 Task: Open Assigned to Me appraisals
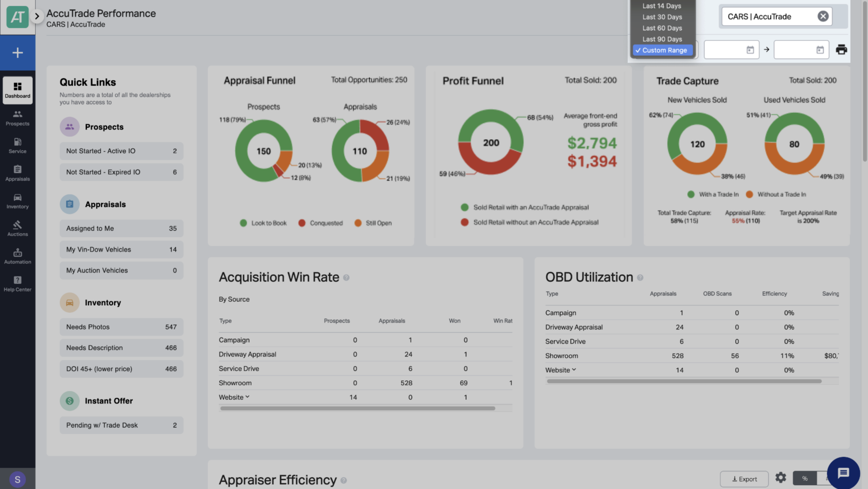[x=121, y=228]
